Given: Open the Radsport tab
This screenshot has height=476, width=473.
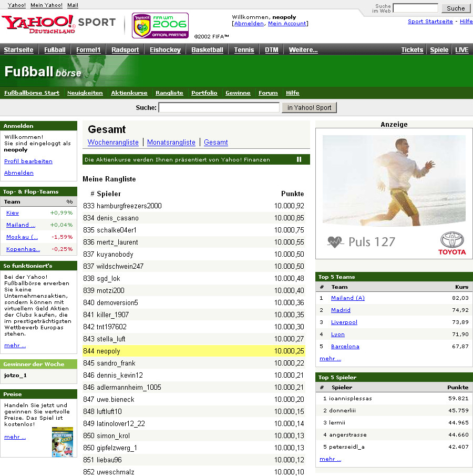Looking at the screenshot, I should point(125,50).
